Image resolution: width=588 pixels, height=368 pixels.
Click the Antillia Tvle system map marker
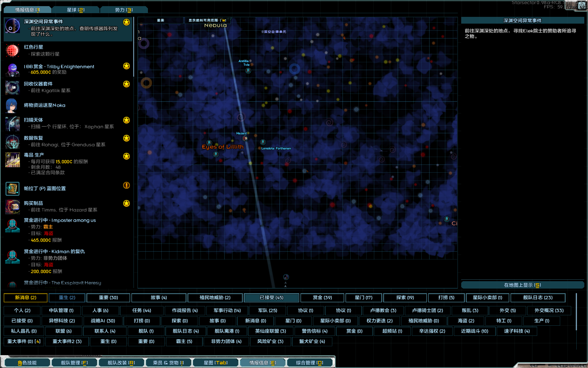coord(248,71)
